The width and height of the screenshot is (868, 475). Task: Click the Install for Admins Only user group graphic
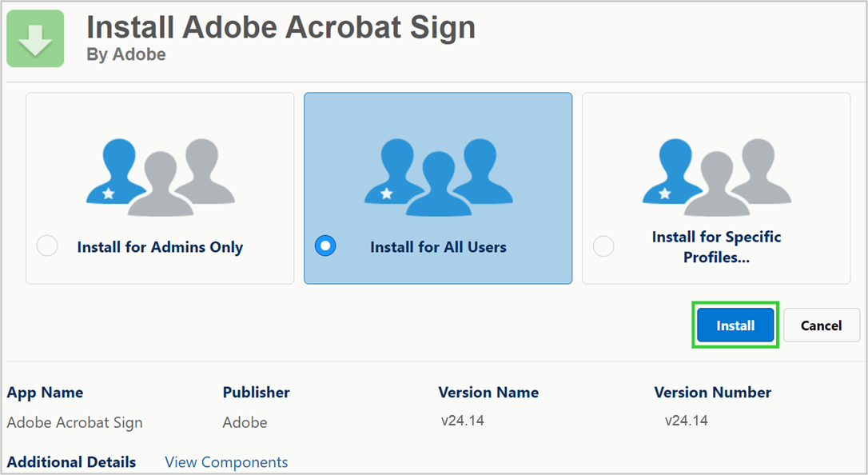[x=159, y=176]
